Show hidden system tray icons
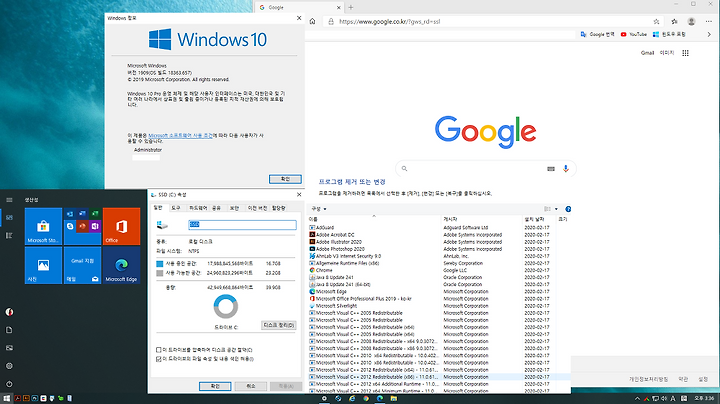The height and width of the screenshot is (404, 720). [x=637, y=398]
